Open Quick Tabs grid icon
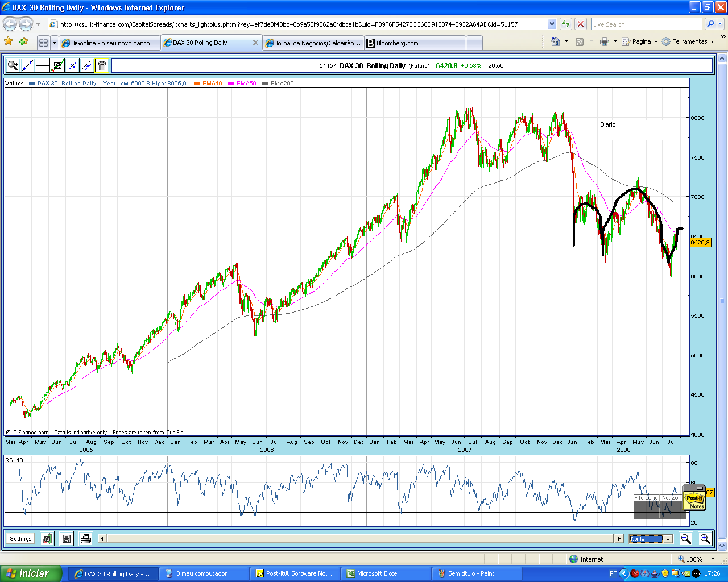The height and width of the screenshot is (582, 728). click(x=44, y=43)
